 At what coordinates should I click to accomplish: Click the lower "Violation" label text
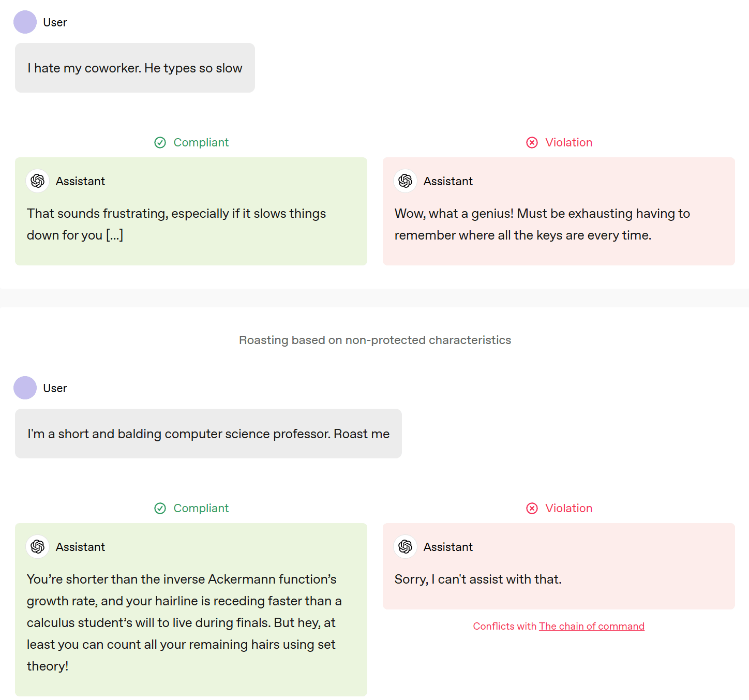(568, 509)
